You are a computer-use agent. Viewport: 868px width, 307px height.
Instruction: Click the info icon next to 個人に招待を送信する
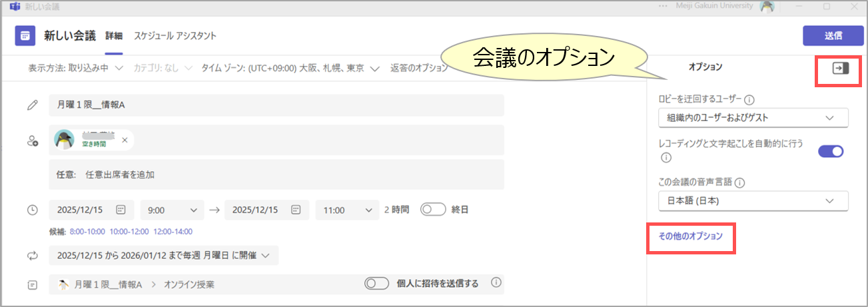[496, 283]
